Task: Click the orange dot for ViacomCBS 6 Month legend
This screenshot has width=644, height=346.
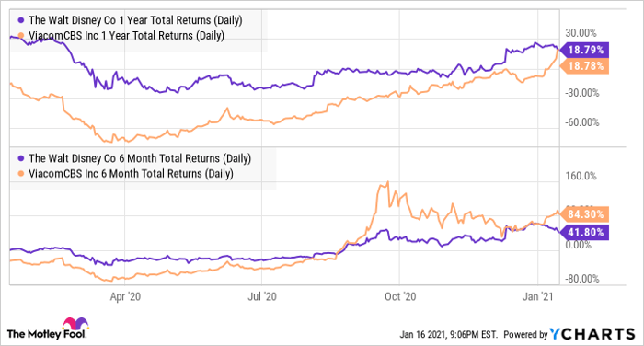Action: [x=21, y=174]
